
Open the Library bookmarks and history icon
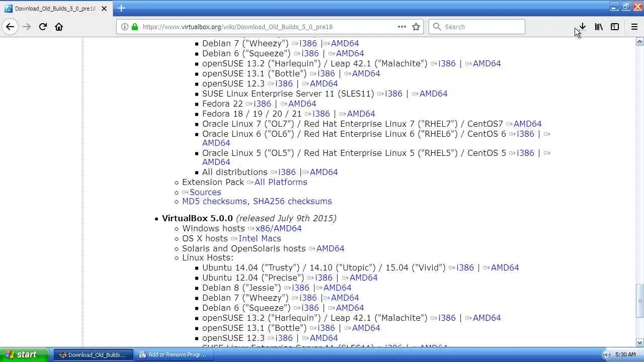tap(599, 27)
